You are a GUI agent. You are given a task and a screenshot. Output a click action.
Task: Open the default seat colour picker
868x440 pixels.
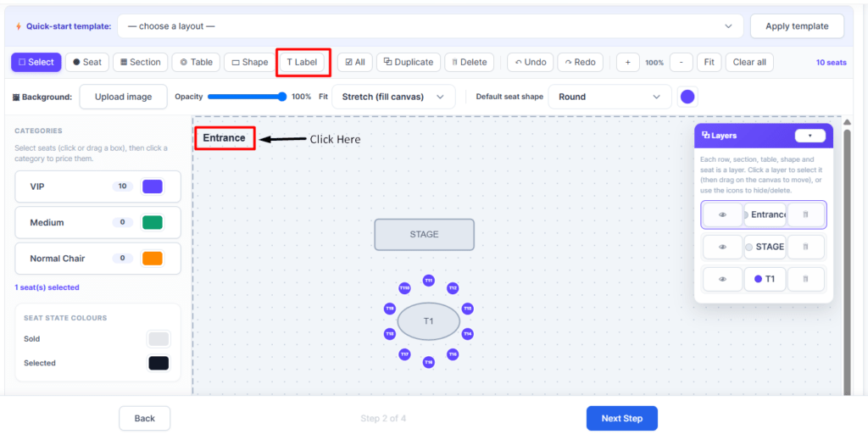click(x=687, y=97)
